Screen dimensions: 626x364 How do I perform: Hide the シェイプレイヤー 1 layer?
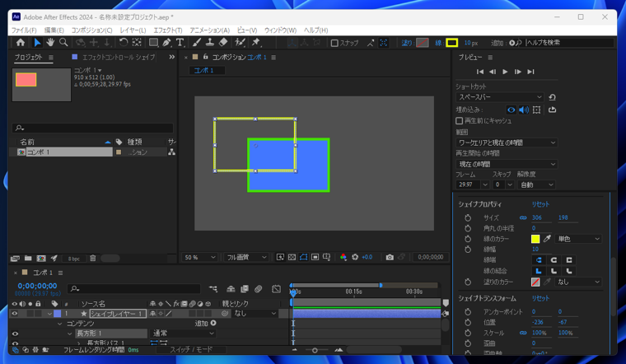coord(15,314)
